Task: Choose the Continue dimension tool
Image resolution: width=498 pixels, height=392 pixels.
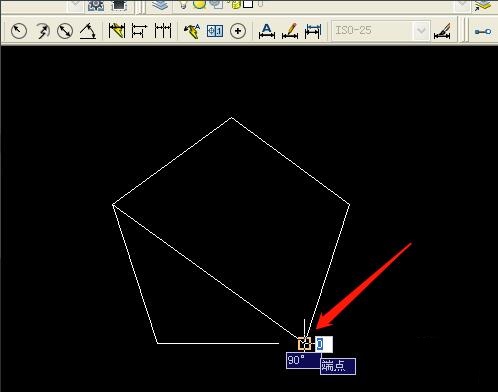Action: pos(163,31)
